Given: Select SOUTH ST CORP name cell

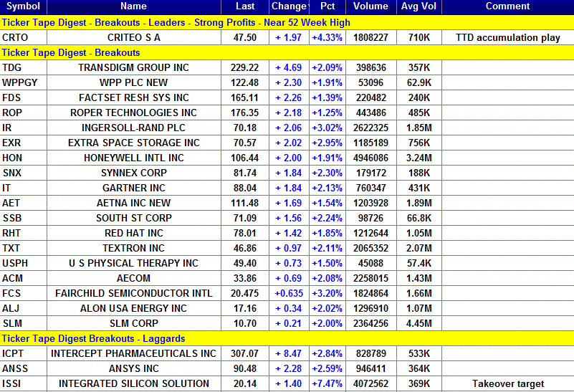Looking at the screenshot, I should (x=133, y=218).
